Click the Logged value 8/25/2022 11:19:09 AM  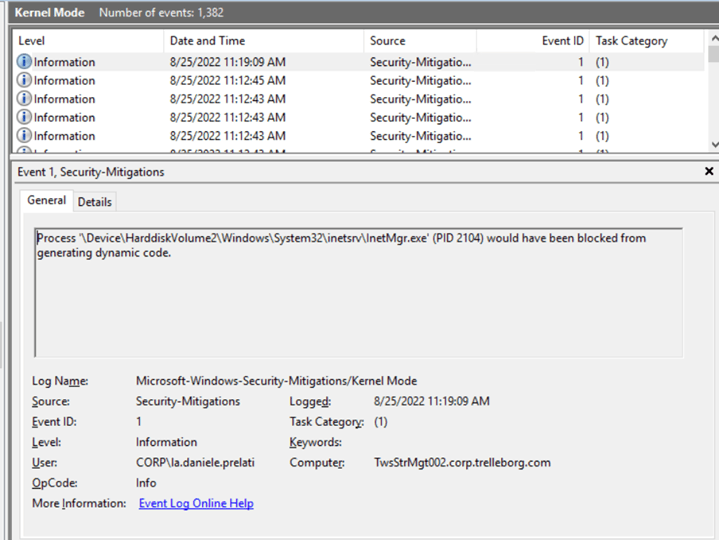[432, 401]
